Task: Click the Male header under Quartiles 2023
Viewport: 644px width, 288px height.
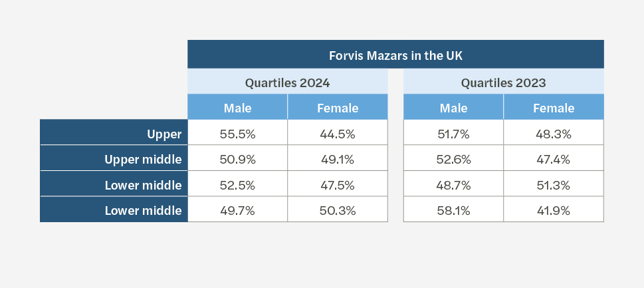Action: click(453, 108)
